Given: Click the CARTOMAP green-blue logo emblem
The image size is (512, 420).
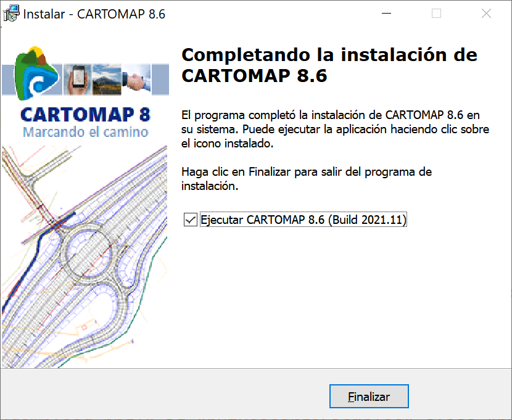Looking at the screenshot, I should [36, 73].
